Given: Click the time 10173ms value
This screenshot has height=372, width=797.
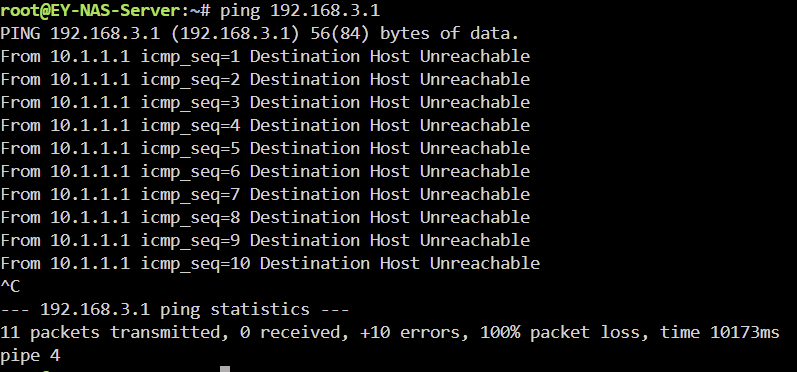Looking at the screenshot, I should [x=720, y=333].
